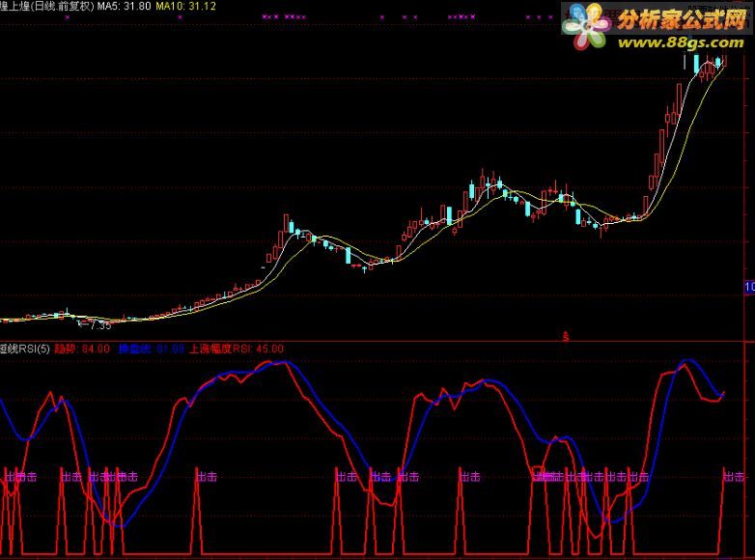Screen dimensions: 755x560
Task: Click the red 5 marker on the date axis
Action: point(566,337)
